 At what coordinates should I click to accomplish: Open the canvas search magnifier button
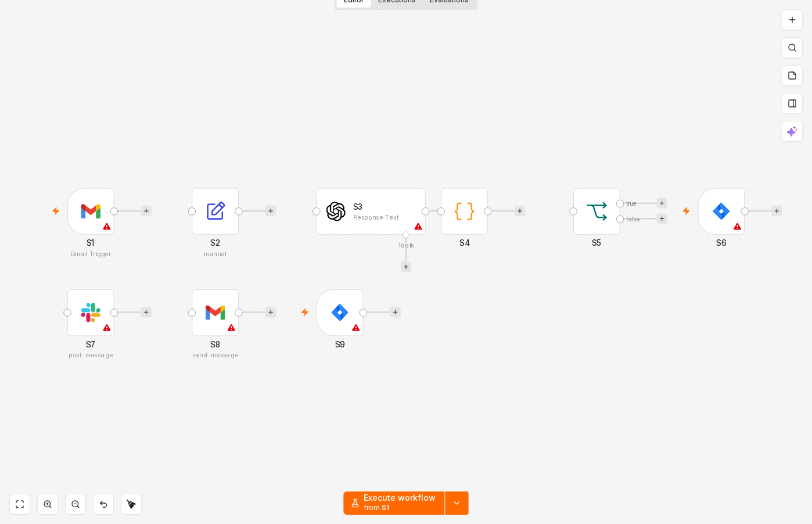click(792, 48)
